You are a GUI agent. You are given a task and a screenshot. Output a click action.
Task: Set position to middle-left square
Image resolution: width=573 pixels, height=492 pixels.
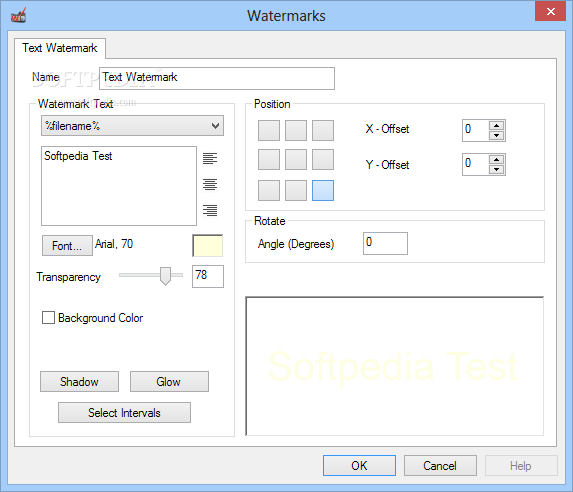pos(269,159)
